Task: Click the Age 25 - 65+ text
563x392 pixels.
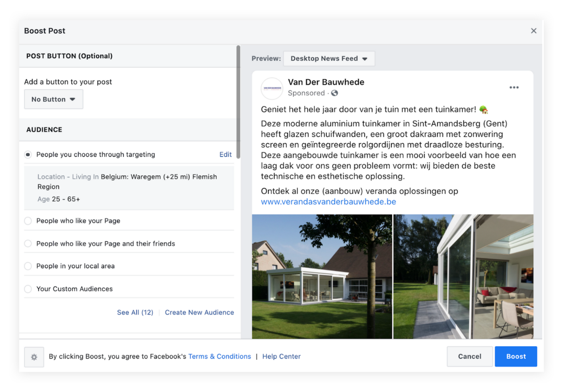Action: pos(58,199)
